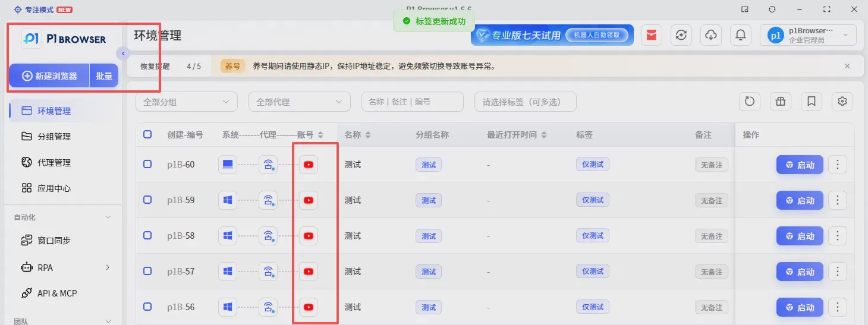
Task: Click the sync refresh icon in header
Action: point(681,36)
